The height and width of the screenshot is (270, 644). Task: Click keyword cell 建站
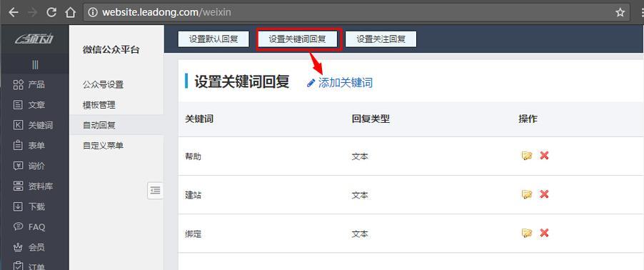tap(193, 195)
